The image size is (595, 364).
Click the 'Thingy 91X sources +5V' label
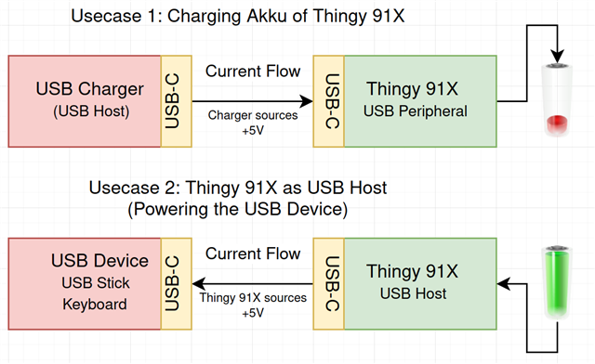pos(253,305)
